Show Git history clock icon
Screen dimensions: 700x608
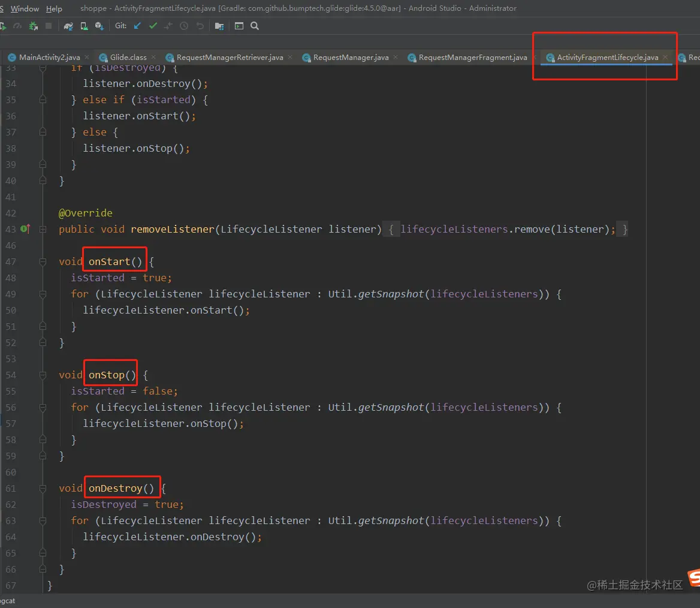tap(184, 26)
